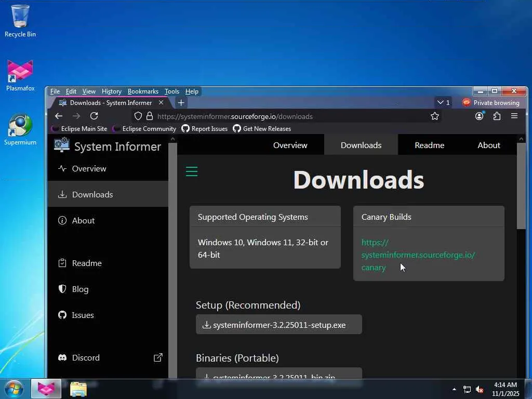Click the Downloads page heading

pos(358,179)
